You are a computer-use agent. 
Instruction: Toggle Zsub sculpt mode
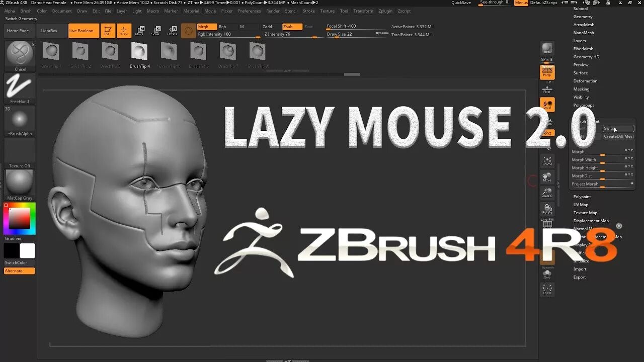[x=292, y=27]
